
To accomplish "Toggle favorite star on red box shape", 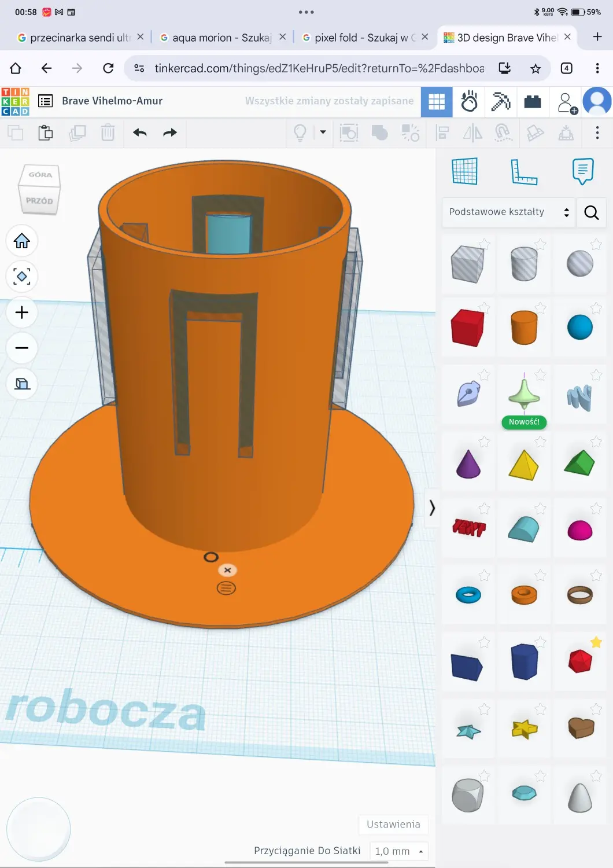I will tap(484, 308).
